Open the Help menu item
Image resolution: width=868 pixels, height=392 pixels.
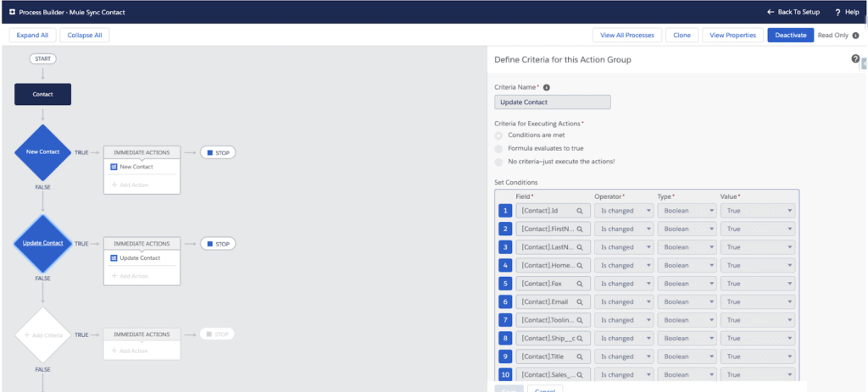(847, 12)
